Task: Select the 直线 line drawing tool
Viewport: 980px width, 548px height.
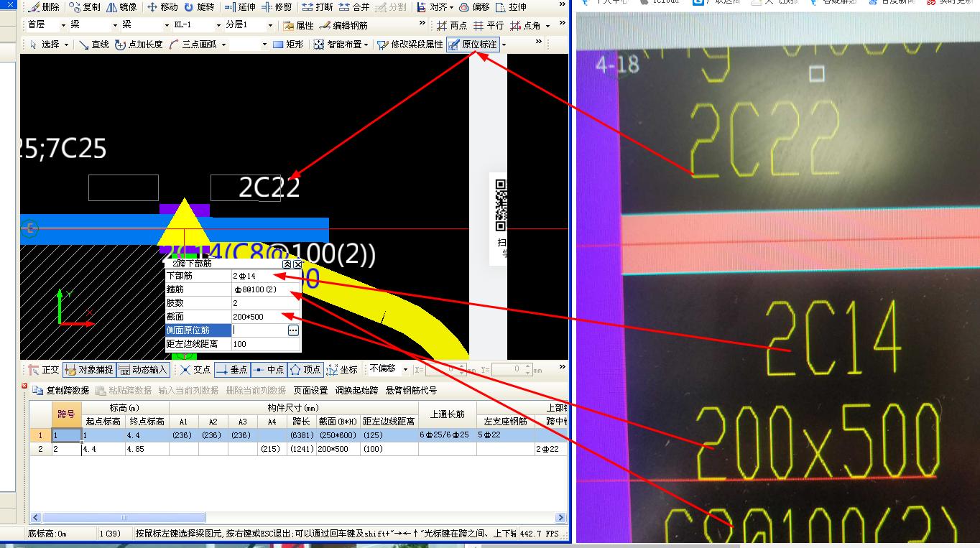Action: (93, 45)
